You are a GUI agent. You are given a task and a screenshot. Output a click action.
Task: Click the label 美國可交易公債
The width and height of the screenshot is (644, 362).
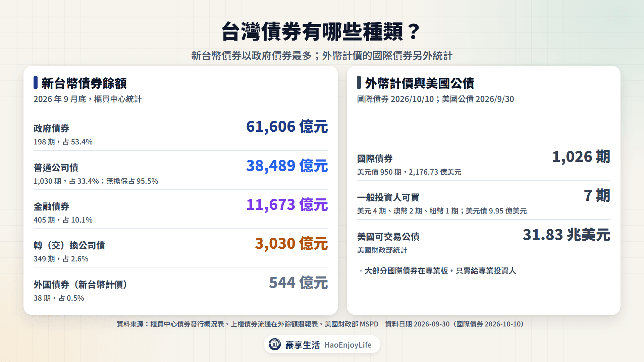[x=388, y=237]
